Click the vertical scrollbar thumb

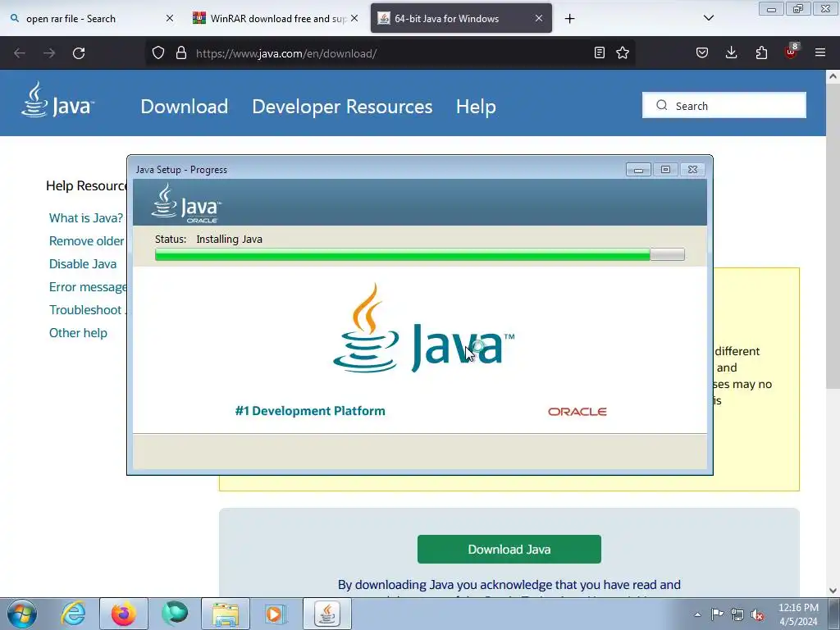[833, 235]
